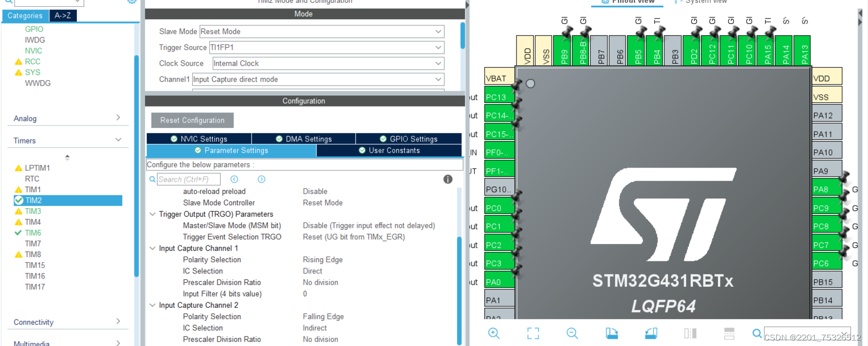
Task: Click the warning icon next to TIM8
Action: pyautogui.click(x=19, y=254)
